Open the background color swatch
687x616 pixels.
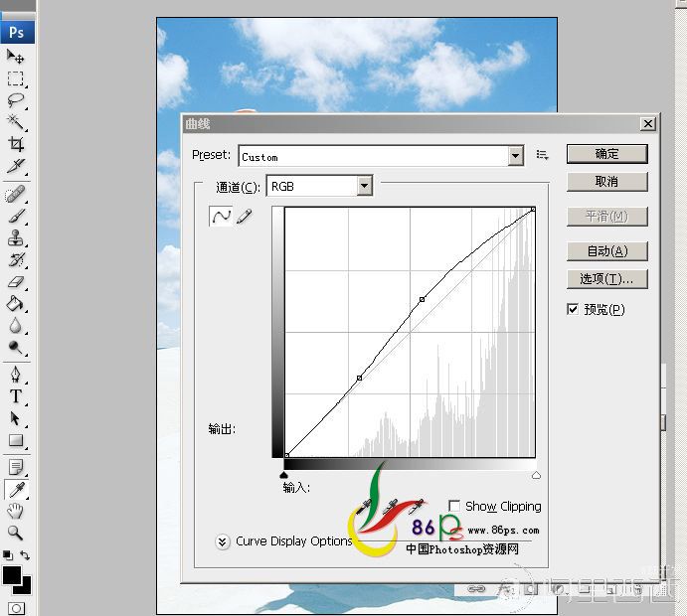tap(26, 588)
